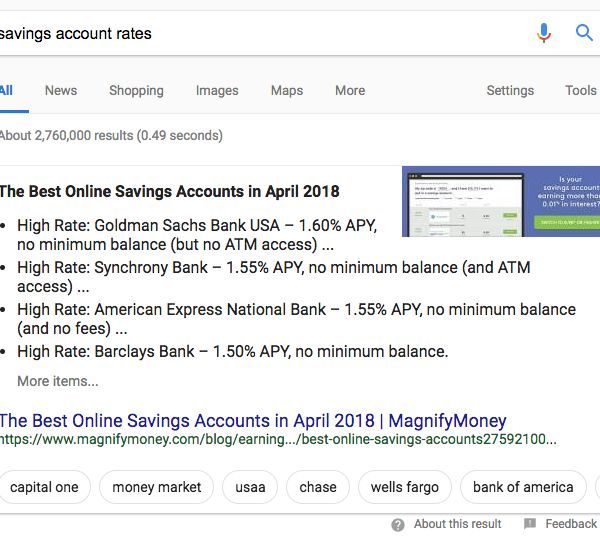The width and height of the screenshot is (600, 541).
Task: Click the Feedback flag icon
Action: click(x=530, y=524)
